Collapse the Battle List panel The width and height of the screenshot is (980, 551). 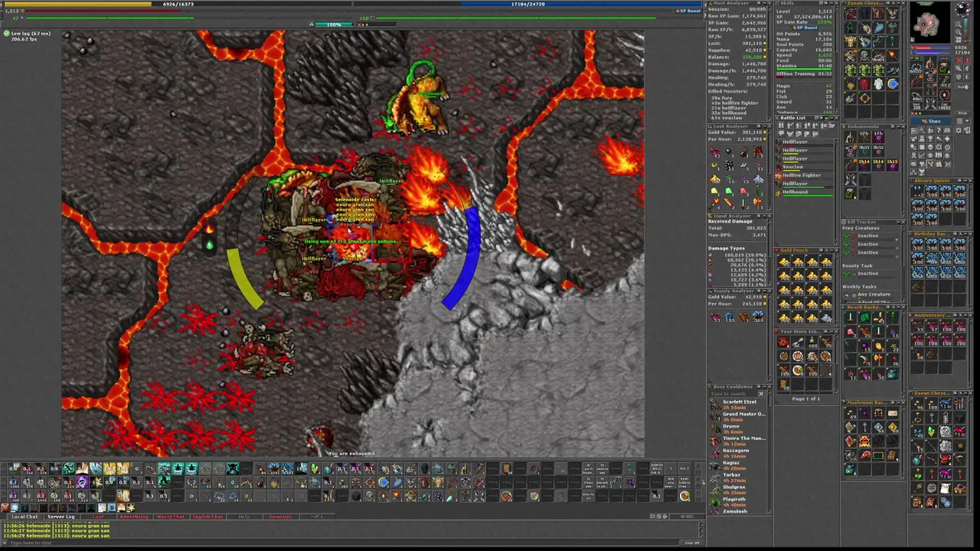(x=832, y=118)
